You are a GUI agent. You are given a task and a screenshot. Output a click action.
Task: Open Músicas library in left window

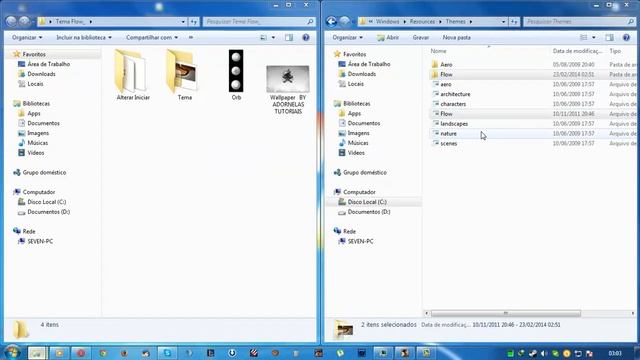pyautogui.click(x=38, y=143)
